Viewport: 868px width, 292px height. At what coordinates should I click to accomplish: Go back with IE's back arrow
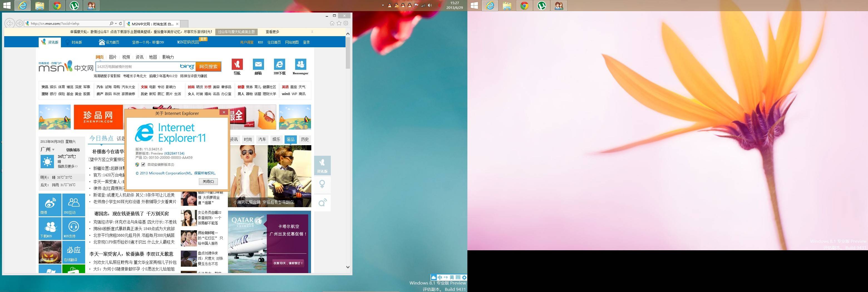tap(10, 23)
